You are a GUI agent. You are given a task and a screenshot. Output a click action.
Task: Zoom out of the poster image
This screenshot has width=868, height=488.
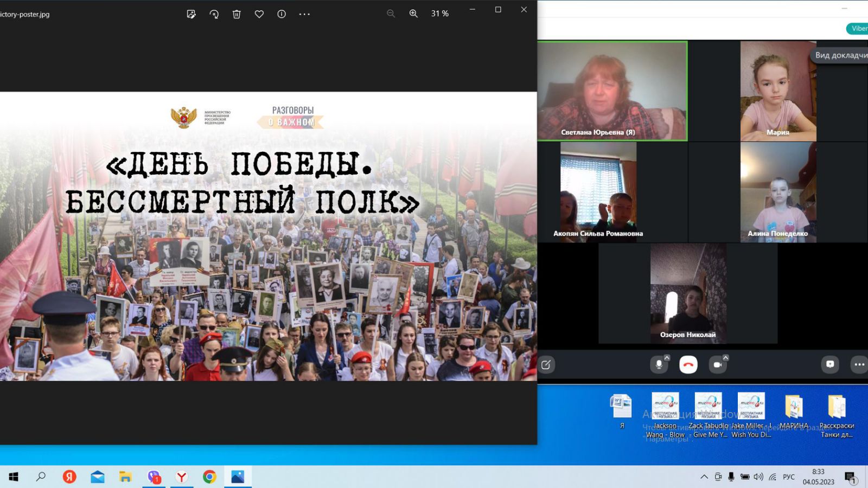[391, 14]
